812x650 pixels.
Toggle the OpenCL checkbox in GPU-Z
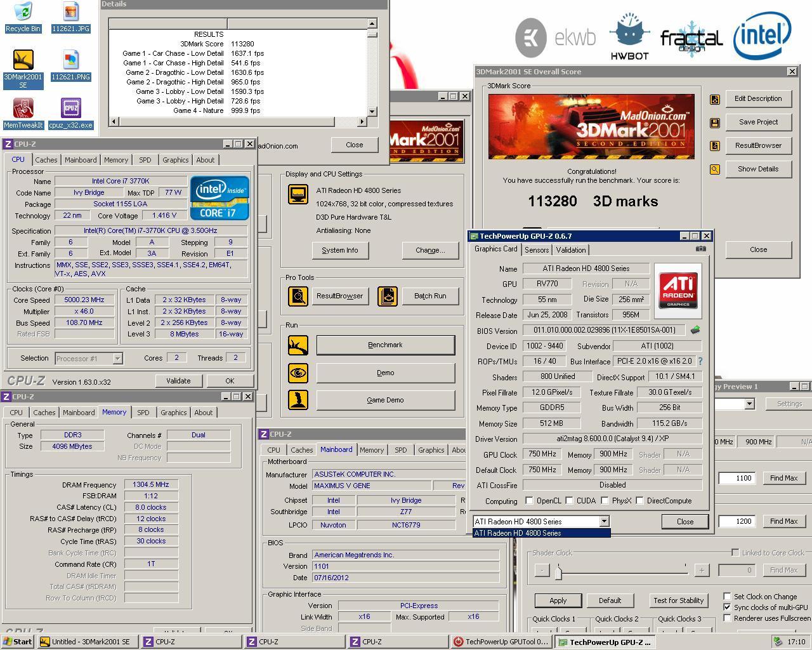(x=529, y=501)
